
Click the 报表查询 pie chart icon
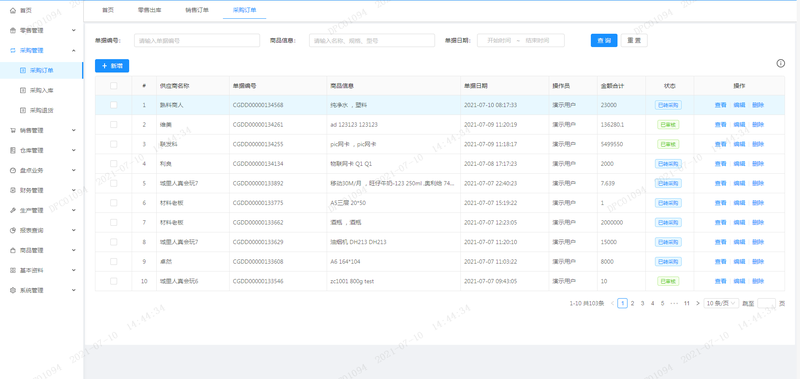tap(13, 230)
